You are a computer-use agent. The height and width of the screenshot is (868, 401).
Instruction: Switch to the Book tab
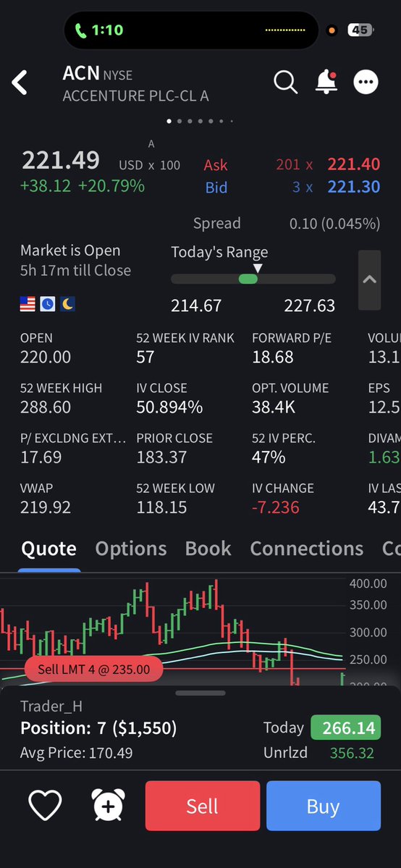tap(208, 549)
